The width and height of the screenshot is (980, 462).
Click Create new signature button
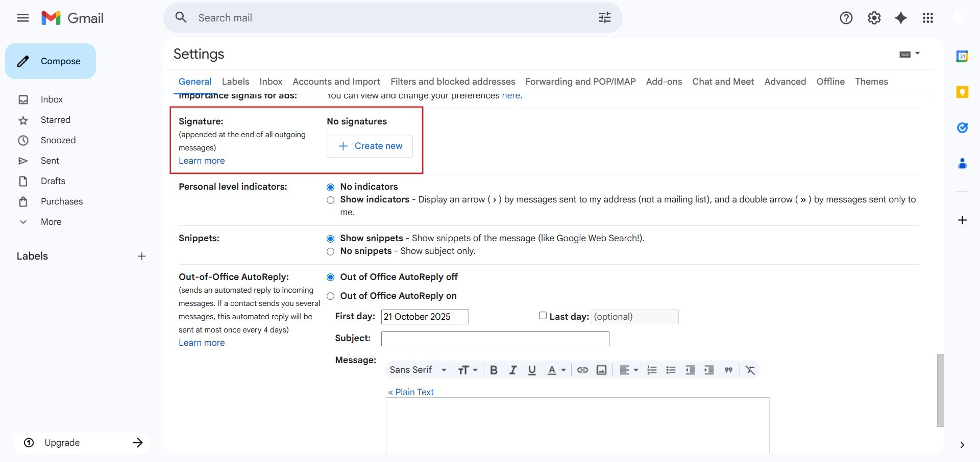coord(370,146)
